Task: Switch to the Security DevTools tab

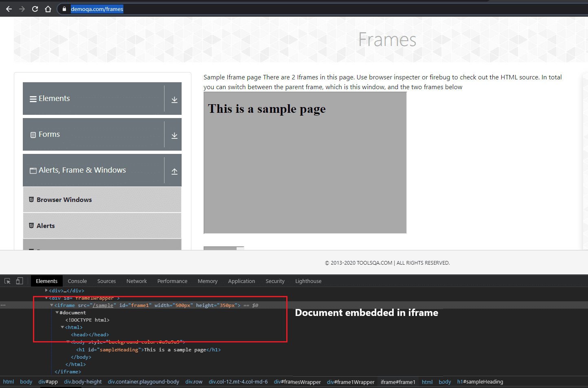Action: [275, 281]
